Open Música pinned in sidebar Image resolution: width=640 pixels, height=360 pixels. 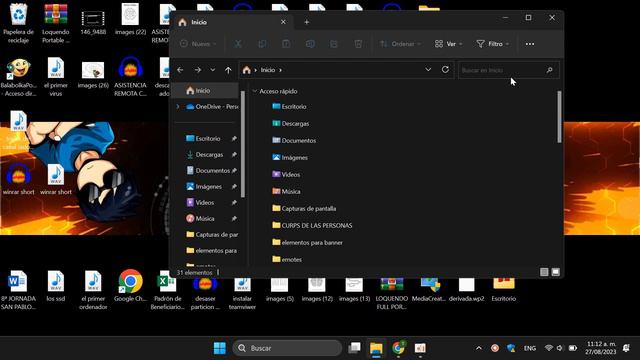point(204,218)
